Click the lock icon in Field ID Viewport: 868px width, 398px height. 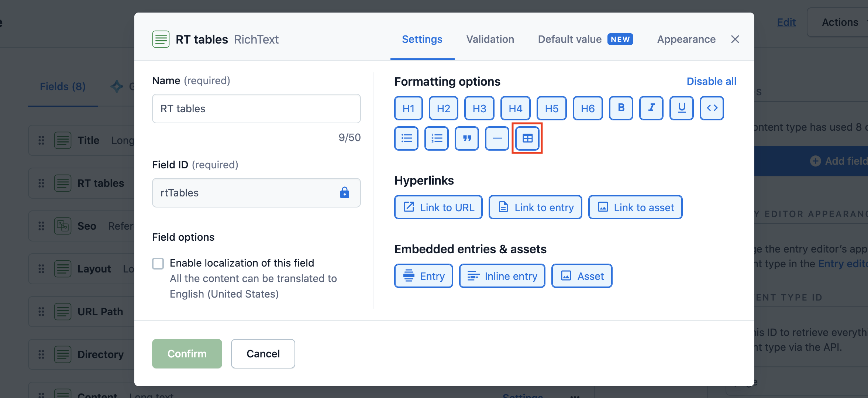click(345, 192)
